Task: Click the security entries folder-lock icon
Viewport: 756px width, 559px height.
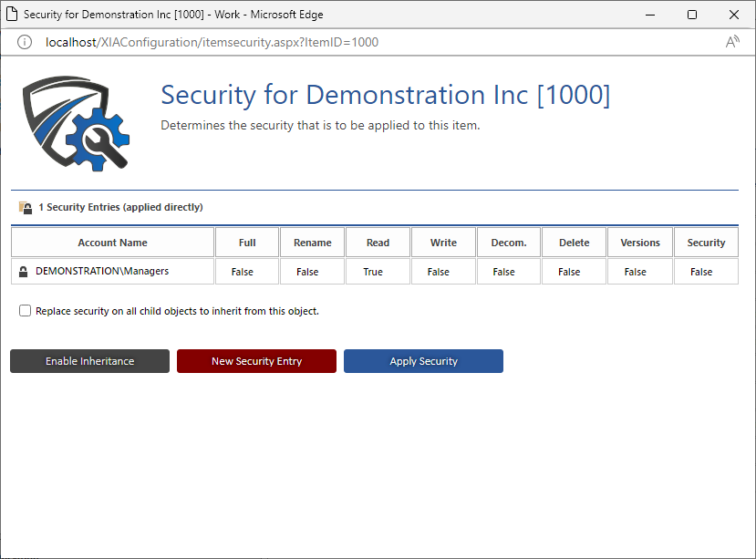Action: 26,207
